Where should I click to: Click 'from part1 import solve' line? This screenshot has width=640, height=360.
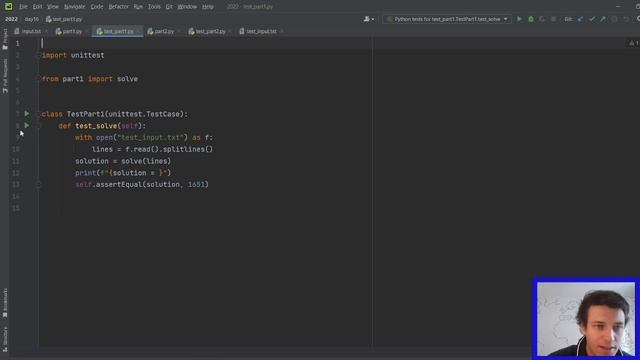90,79
